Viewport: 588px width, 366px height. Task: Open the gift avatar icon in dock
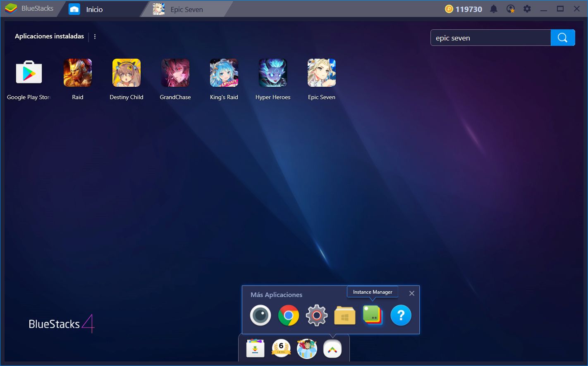(x=307, y=349)
